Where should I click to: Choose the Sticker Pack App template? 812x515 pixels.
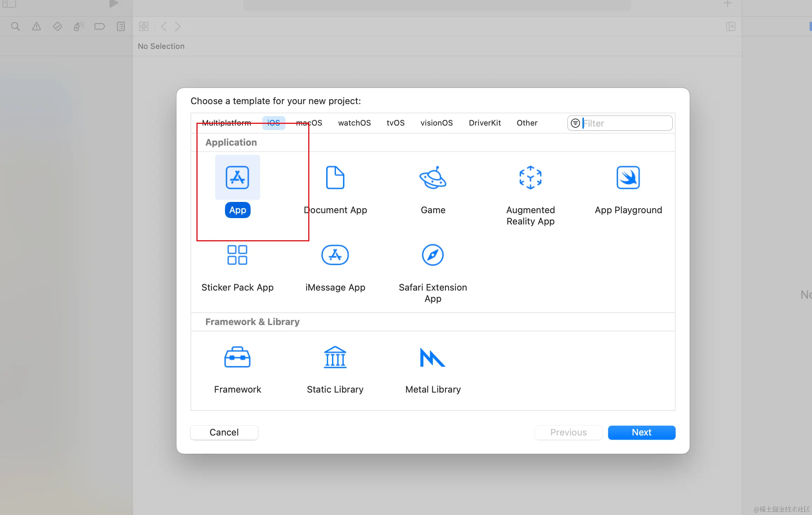[237, 255]
